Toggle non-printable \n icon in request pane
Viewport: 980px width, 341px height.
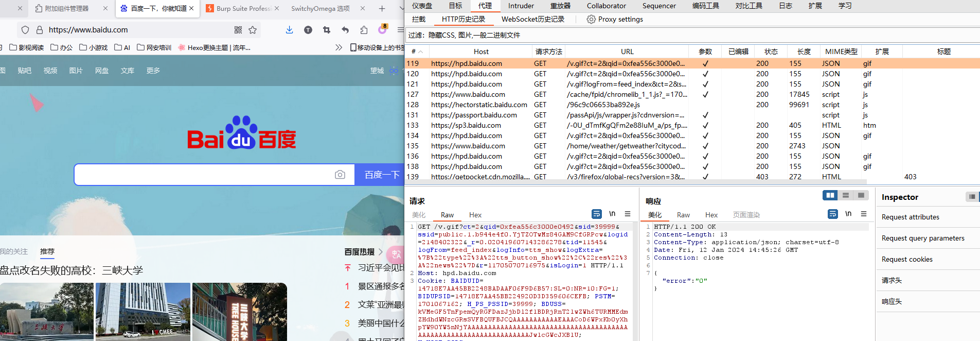coord(612,214)
